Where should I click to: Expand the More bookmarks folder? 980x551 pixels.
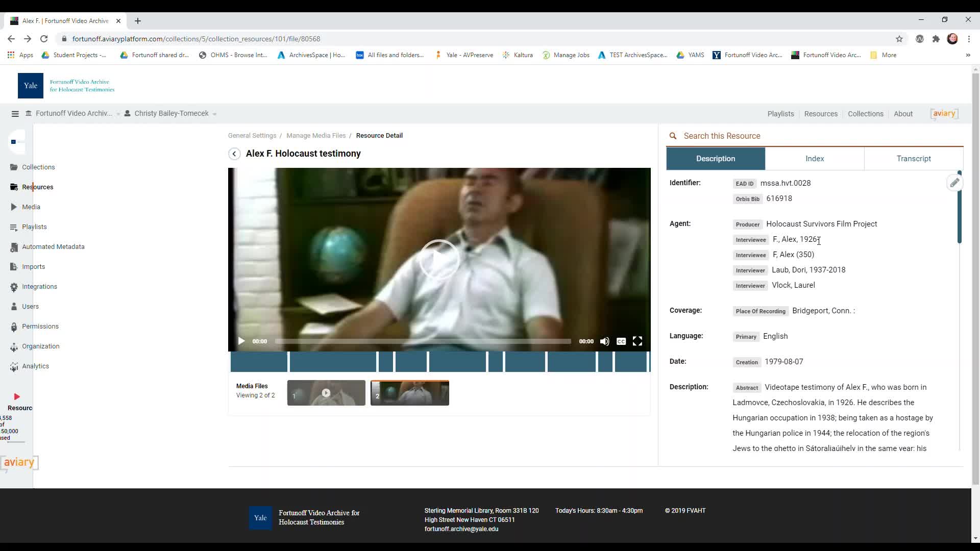pos(883,55)
